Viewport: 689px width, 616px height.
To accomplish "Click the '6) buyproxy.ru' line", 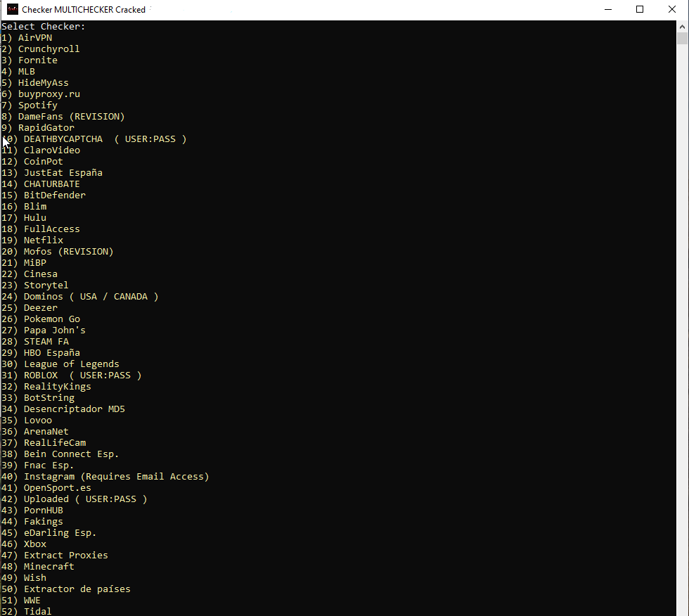I will point(41,94).
